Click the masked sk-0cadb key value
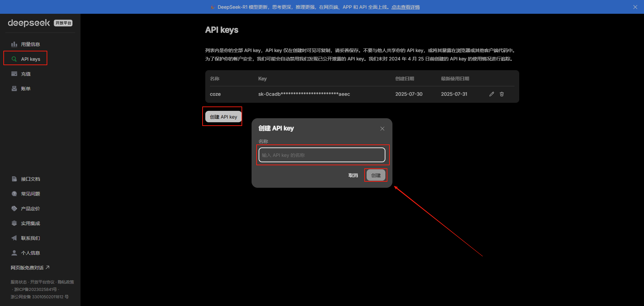 (304, 94)
